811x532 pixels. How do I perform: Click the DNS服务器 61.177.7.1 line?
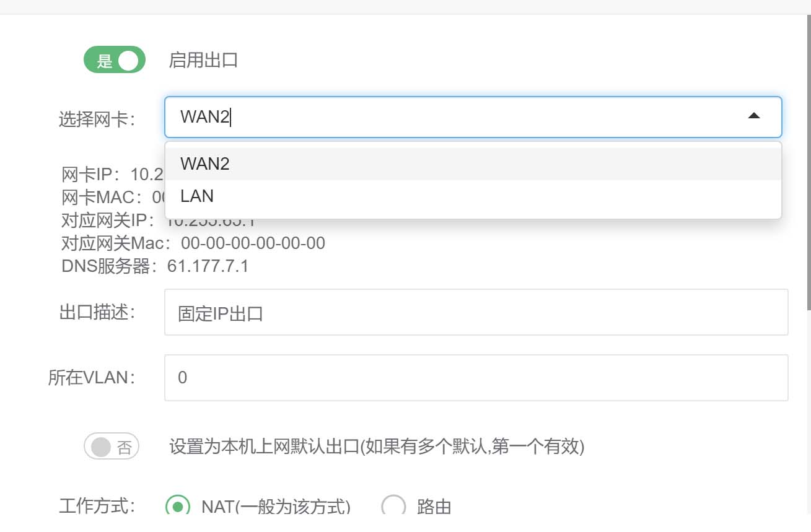point(155,266)
